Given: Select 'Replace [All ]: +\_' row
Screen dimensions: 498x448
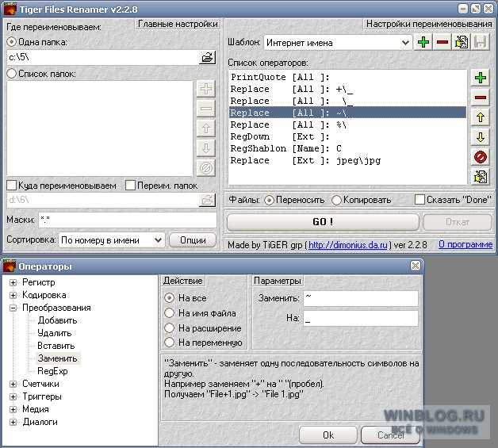Looking at the screenshot, I should (348, 90).
